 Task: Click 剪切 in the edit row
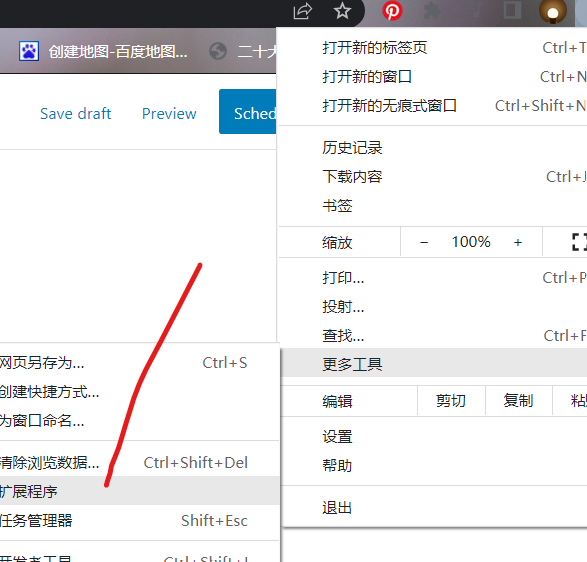point(451,401)
